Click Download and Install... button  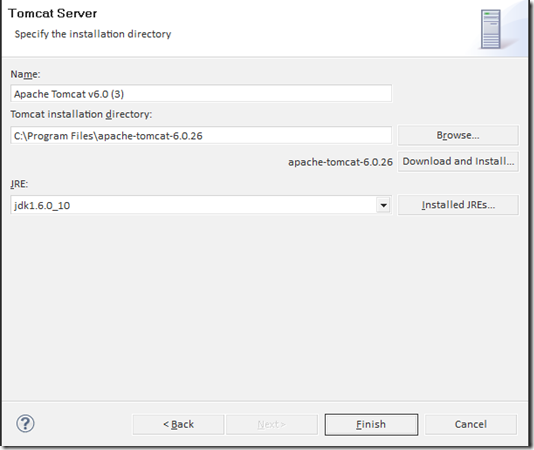[x=458, y=161]
